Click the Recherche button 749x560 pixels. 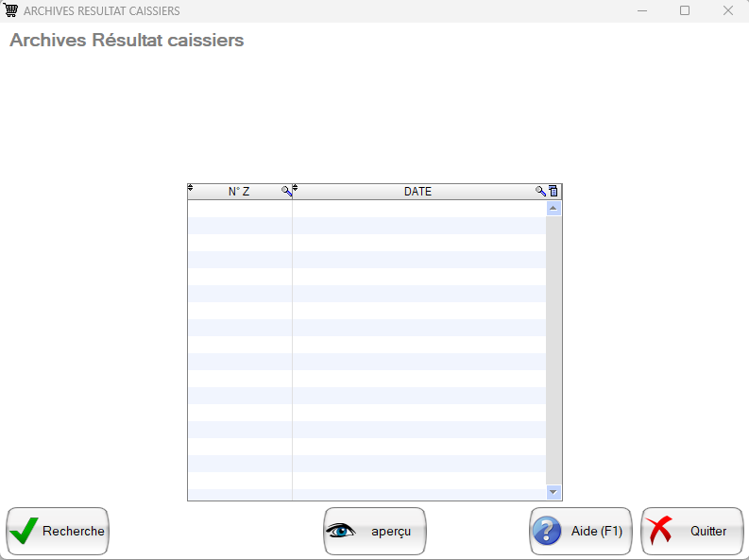[x=58, y=531]
